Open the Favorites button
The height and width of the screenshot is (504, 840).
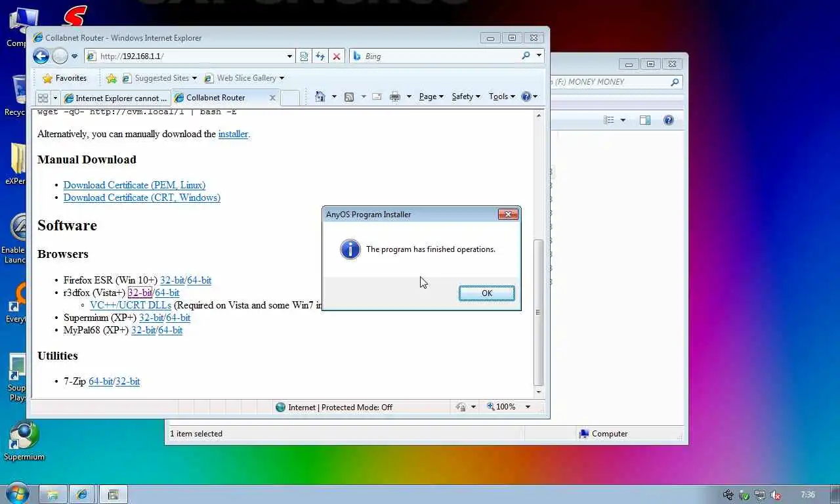(64, 78)
